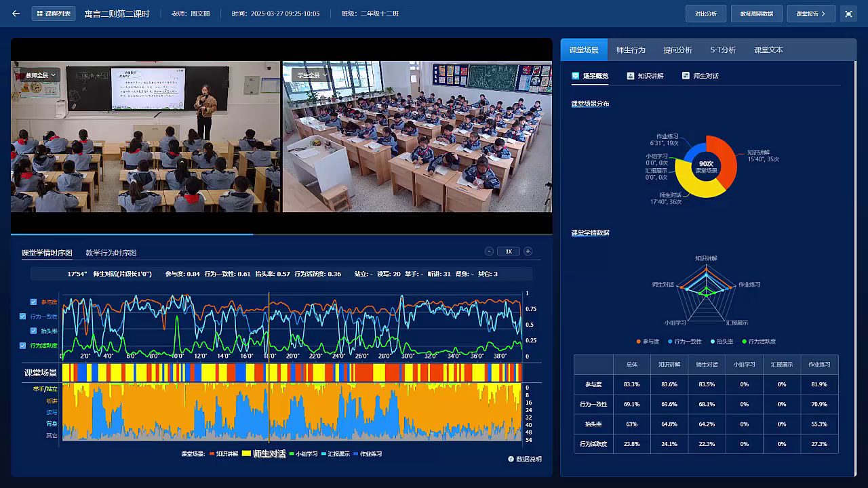Click the zoom-in plus icon beside 1X
The width and height of the screenshot is (868, 488).
pyautogui.click(x=528, y=251)
